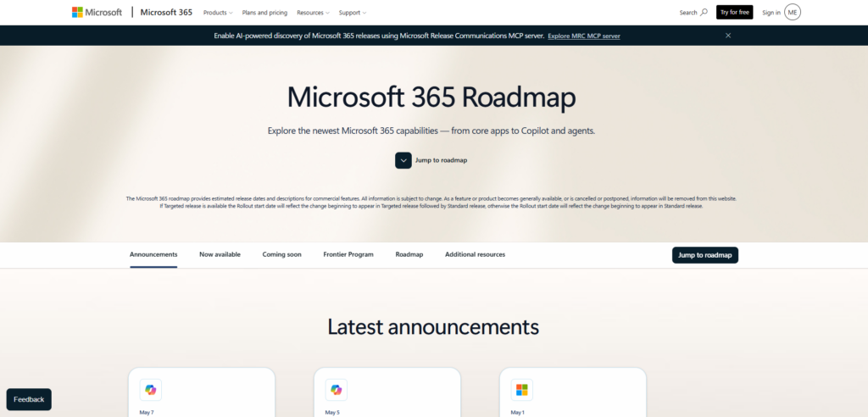
Task: Click the hero Jump to roadmap text
Action: pos(441,160)
